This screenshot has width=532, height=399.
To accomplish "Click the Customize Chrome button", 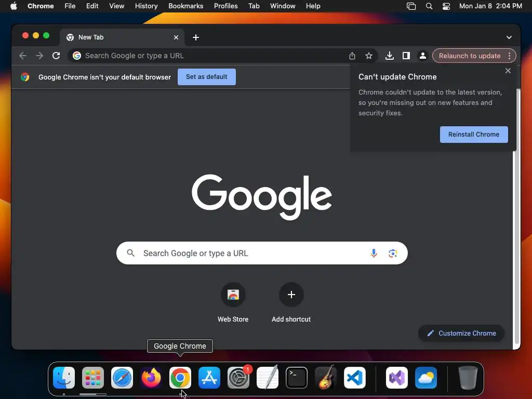I will (x=461, y=333).
